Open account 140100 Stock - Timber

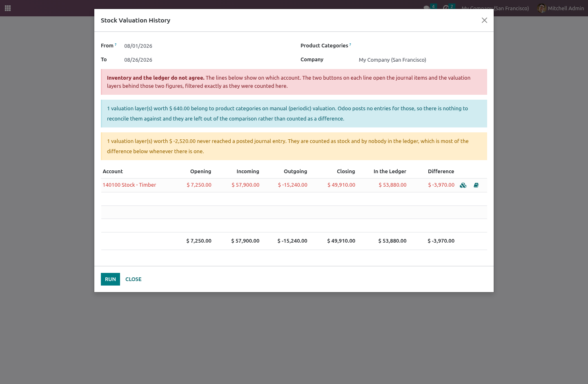[129, 185]
